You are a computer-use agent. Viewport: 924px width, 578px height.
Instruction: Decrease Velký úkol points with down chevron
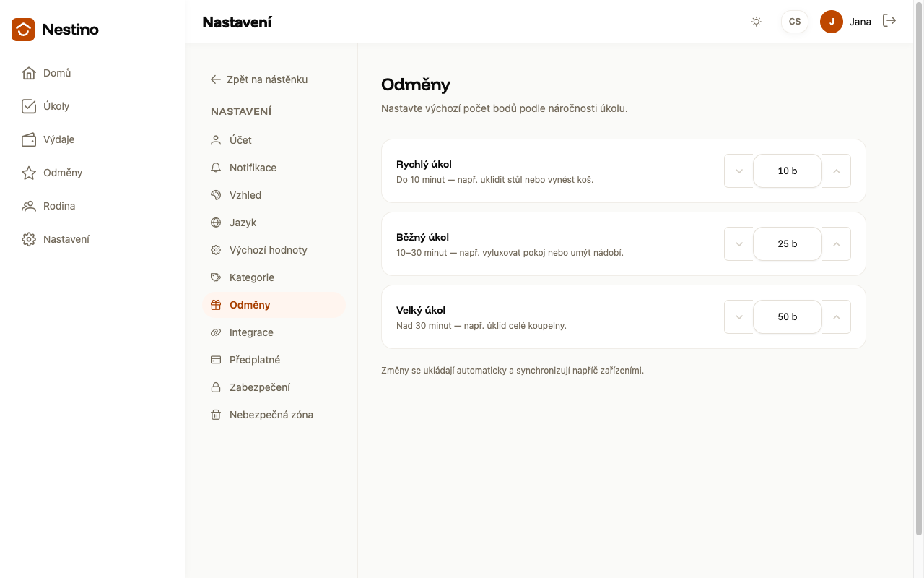pos(739,317)
